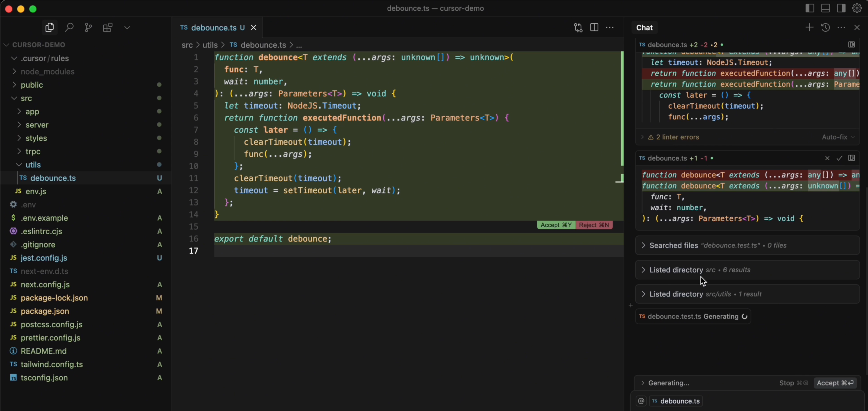This screenshot has height=411, width=868.
Task: Toggle the primary sidebar layout icon
Action: [810, 8]
